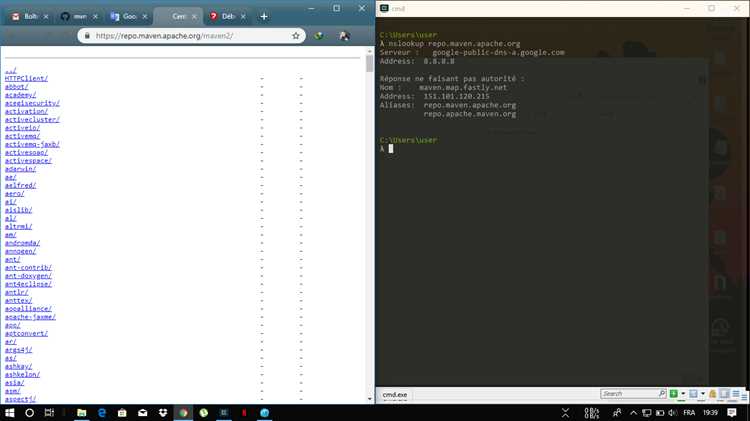Open a new browser tab
750x421 pixels.
tap(264, 16)
